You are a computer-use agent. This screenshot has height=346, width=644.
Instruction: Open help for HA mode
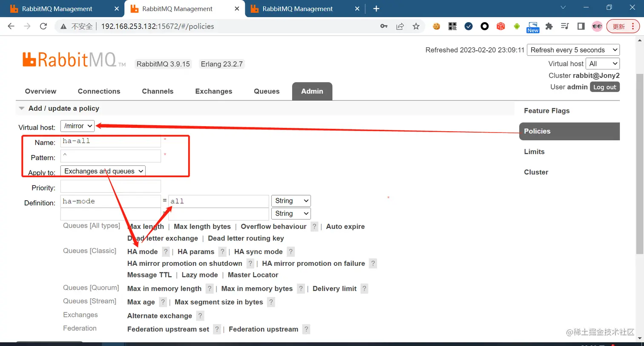pyautogui.click(x=166, y=252)
